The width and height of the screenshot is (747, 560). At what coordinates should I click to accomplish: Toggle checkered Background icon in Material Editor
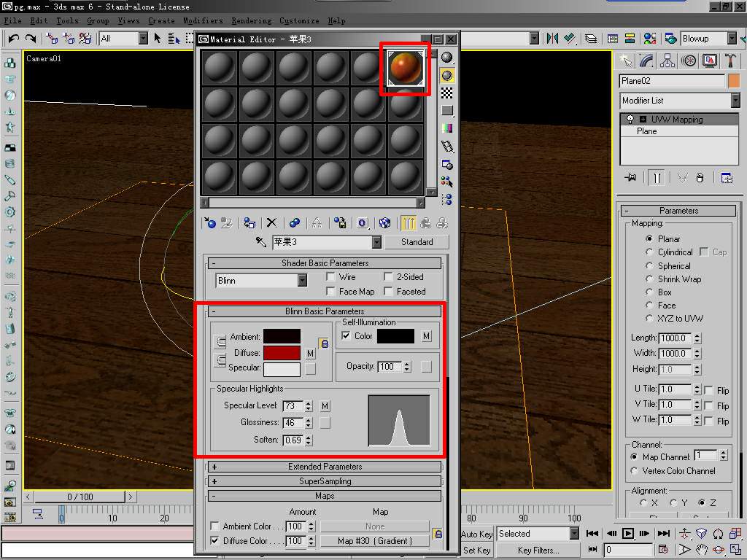pos(447,93)
